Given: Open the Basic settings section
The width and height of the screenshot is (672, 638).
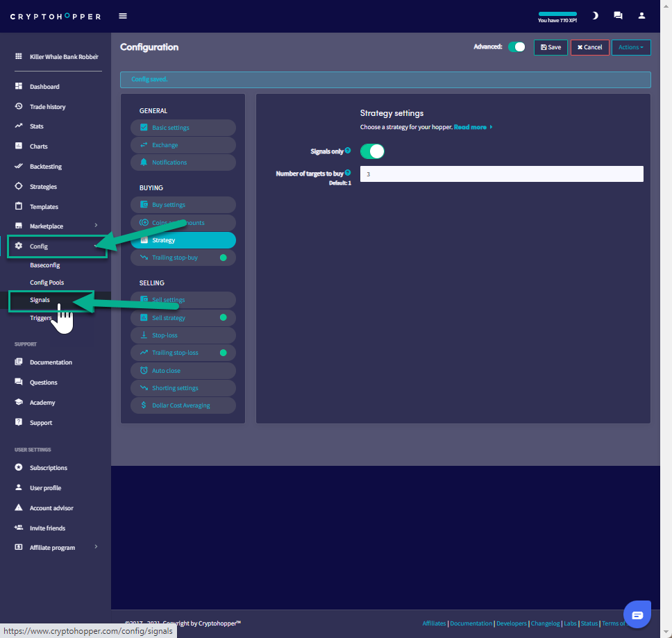Looking at the screenshot, I should coord(171,128).
